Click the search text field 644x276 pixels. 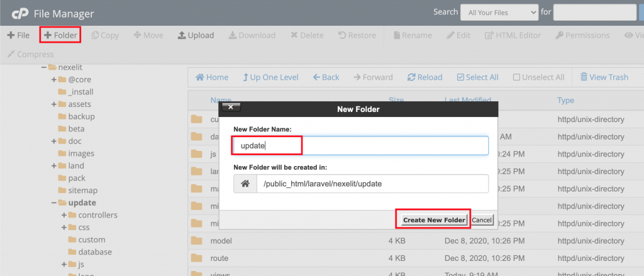pyautogui.click(x=594, y=13)
